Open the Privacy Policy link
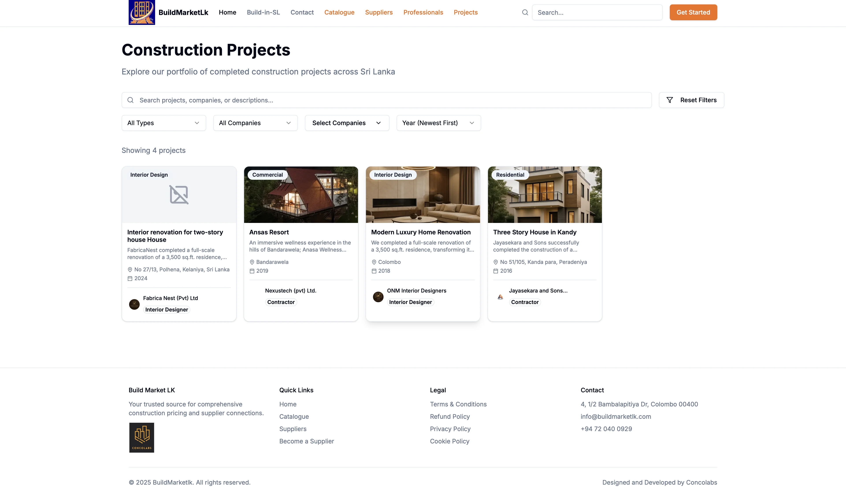This screenshot has height=504, width=846. tap(450, 429)
